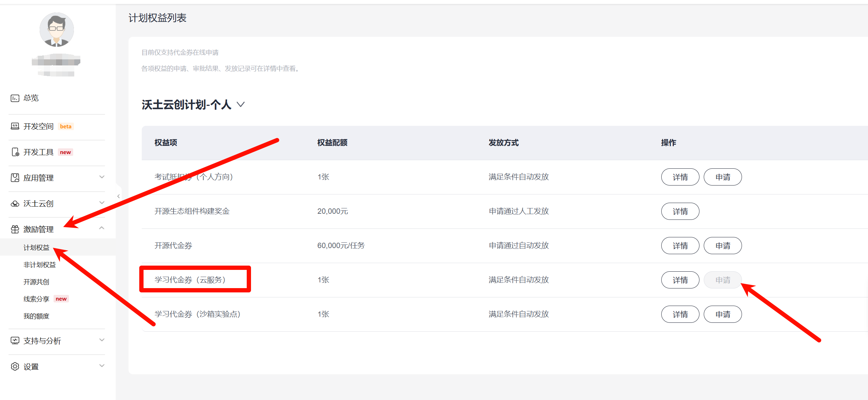Screen dimensions: 868x400
Task: Collapse the 激励管理 menu chevron
Action: (x=102, y=228)
